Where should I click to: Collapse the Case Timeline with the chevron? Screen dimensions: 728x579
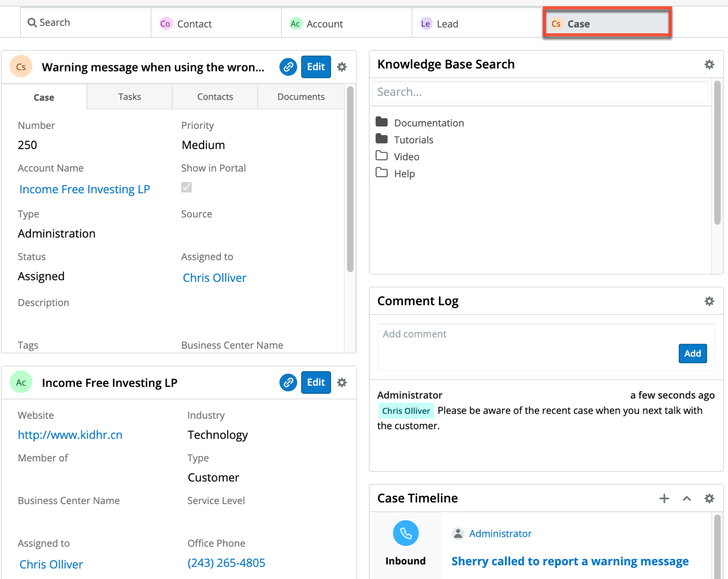[x=686, y=498]
